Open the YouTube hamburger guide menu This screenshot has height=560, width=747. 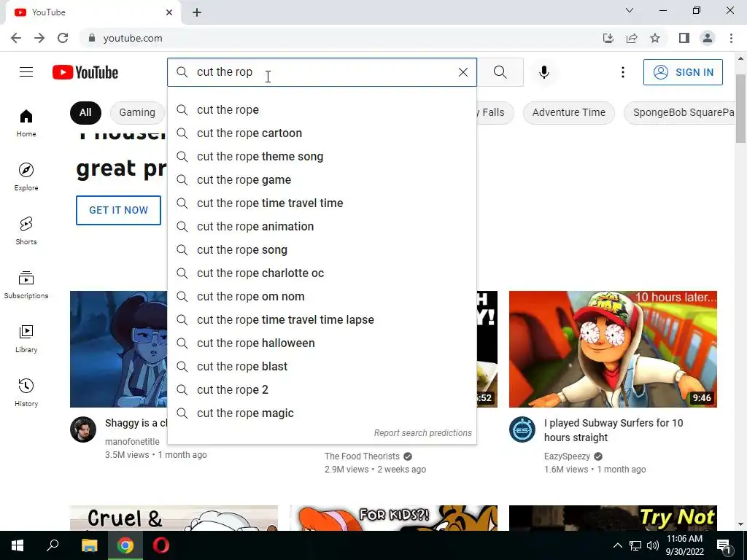(26, 72)
